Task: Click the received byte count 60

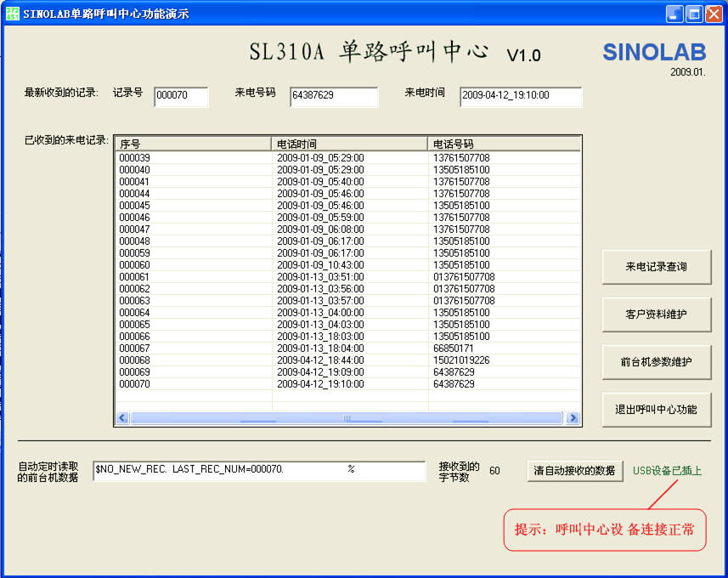Action: (494, 471)
